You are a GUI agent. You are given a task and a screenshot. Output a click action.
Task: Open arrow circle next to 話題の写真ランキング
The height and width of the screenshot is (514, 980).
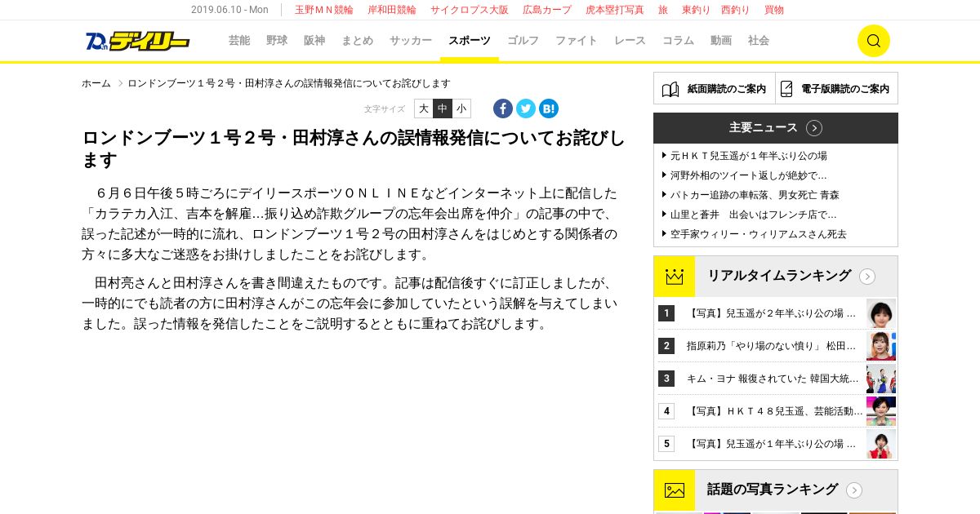coord(854,490)
